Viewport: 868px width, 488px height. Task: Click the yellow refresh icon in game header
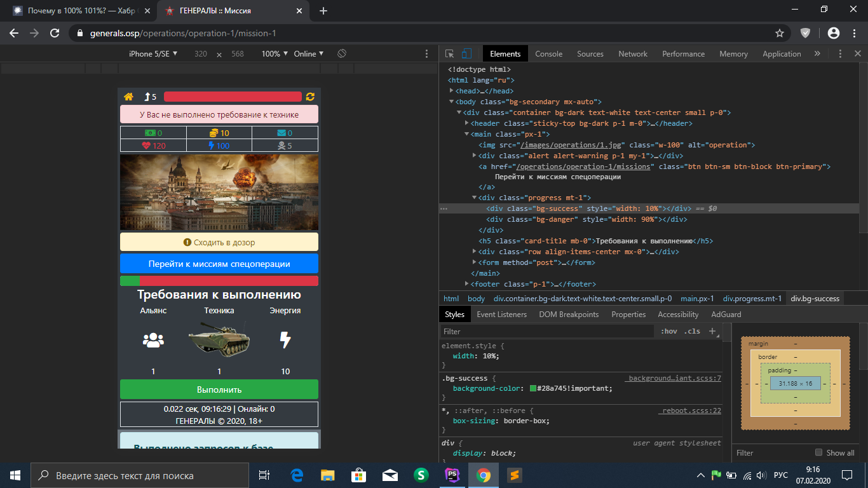tap(310, 97)
